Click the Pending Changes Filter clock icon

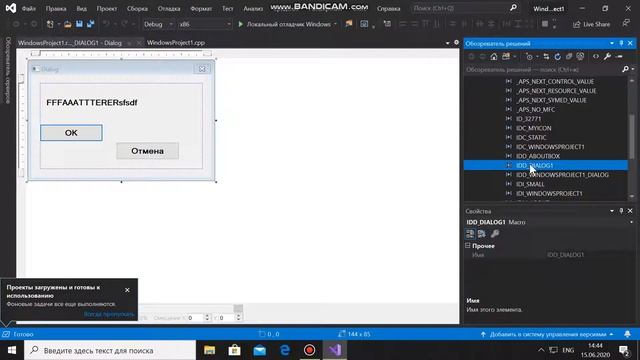point(529,56)
